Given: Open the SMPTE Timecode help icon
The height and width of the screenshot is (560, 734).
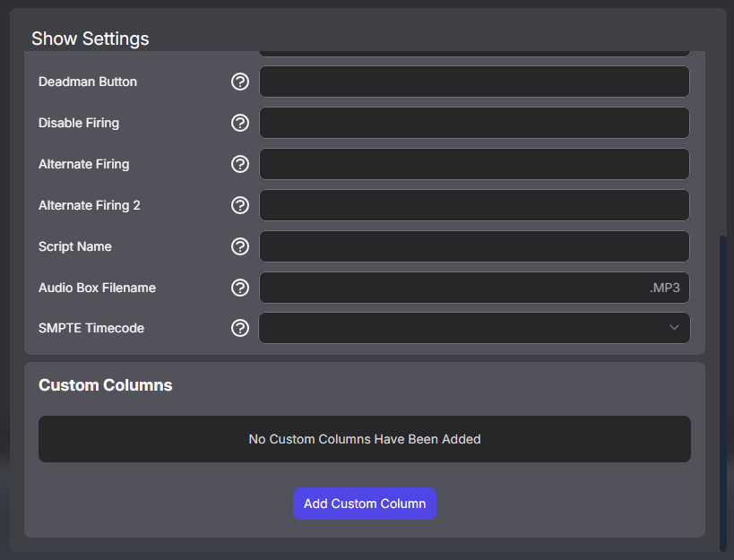Looking at the screenshot, I should tap(239, 328).
